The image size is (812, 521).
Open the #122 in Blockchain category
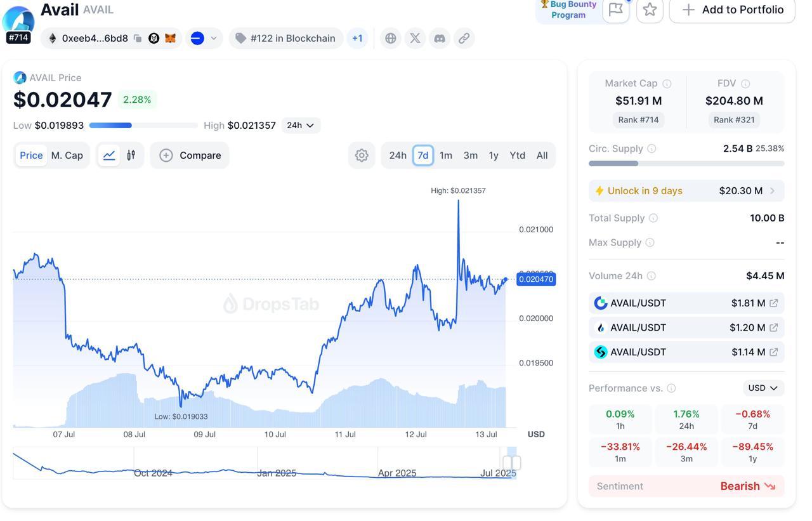coord(286,39)
